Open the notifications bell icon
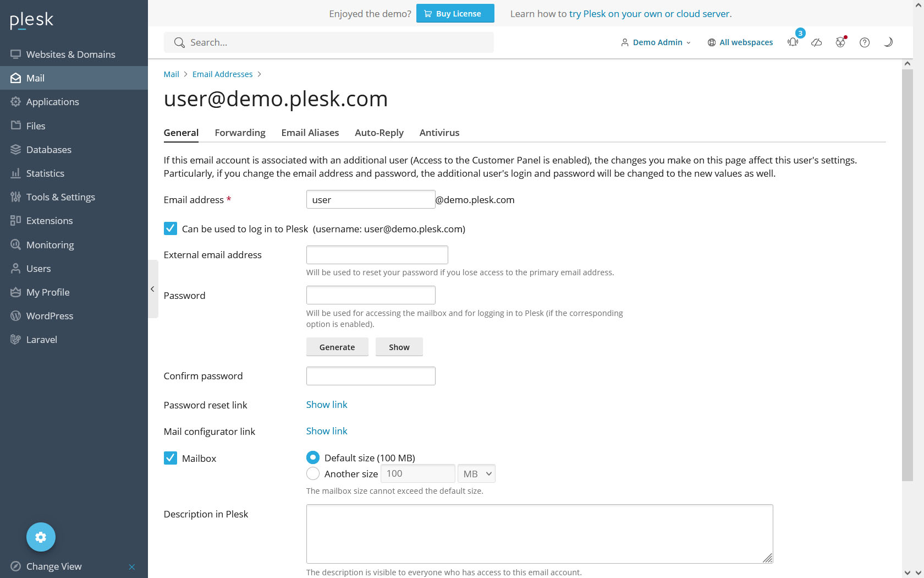924x578 pixels. (x=793, y=42)
